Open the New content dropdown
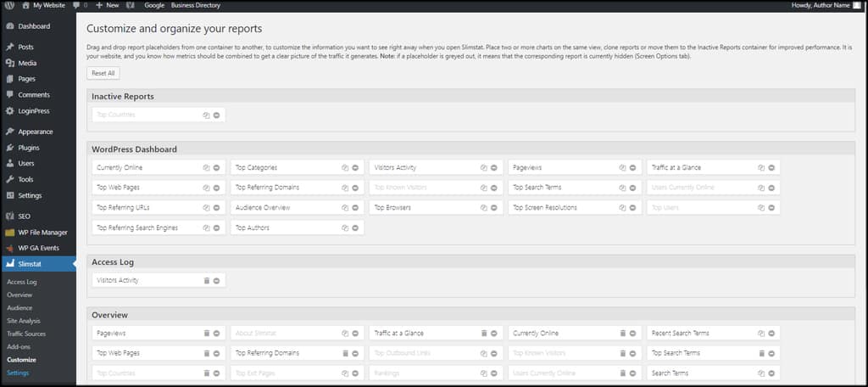 (x=108, y=5)
